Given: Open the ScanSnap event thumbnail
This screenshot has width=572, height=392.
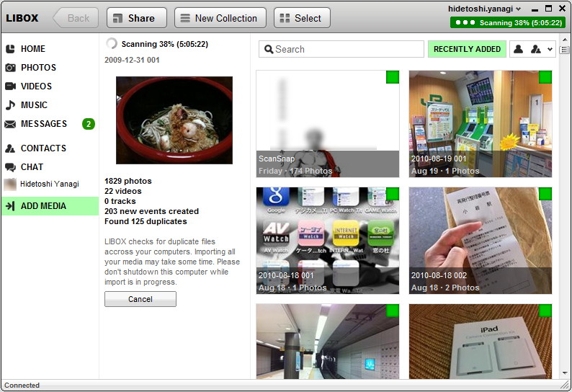Looking at the screenshot, I should [328, 124].
